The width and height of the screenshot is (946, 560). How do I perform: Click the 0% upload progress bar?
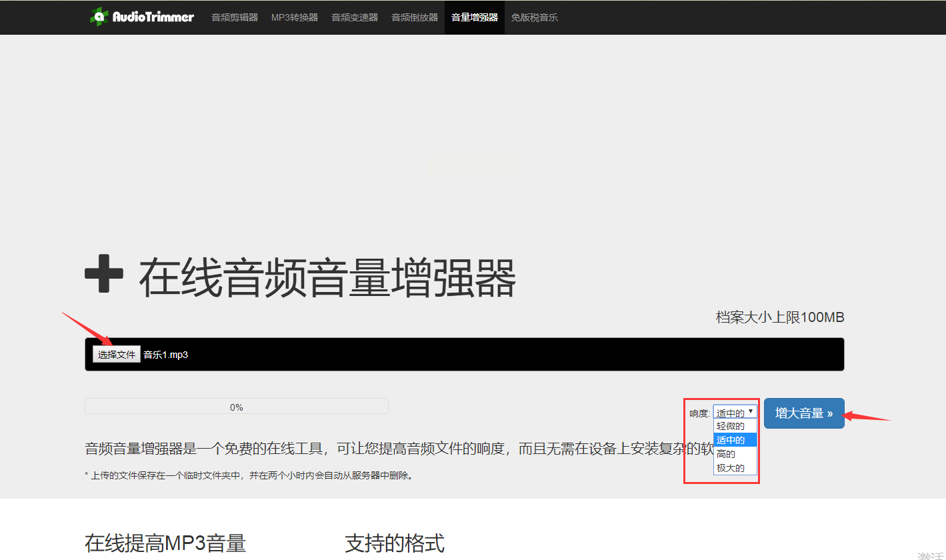pyautogui.click(x=237, y=407)
